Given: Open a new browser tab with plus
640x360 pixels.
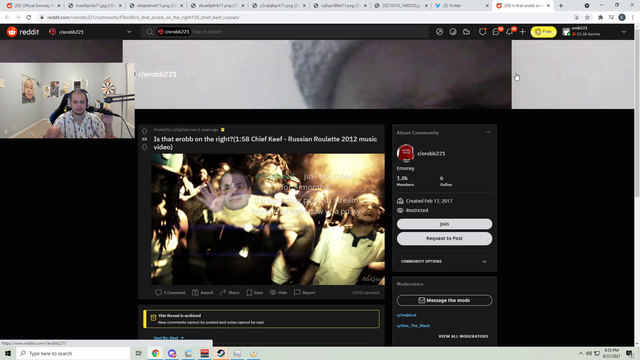Looking at the screenshot, I should (561, 6).
